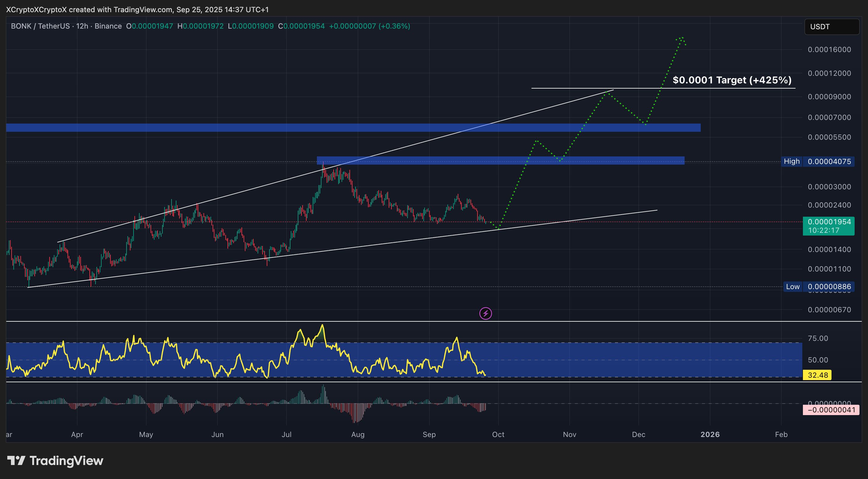Screen dimensions: 868x479
Task: Open the BONK / TetherUS symbol name
Action: [x=40, y=26]
